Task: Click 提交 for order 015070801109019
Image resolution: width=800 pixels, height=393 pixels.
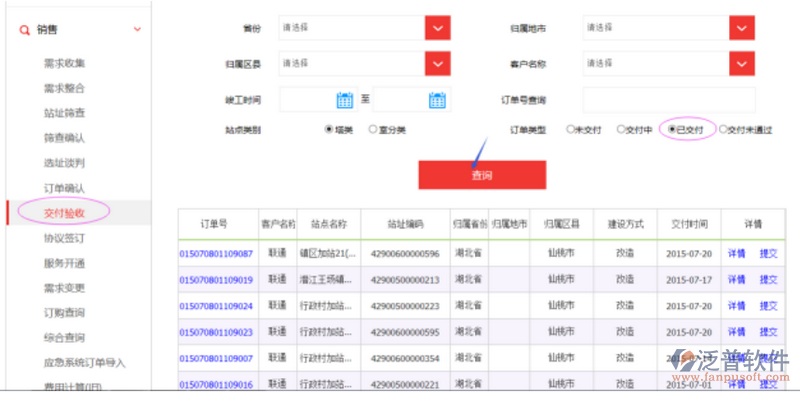Action: (x=768, y=280)
